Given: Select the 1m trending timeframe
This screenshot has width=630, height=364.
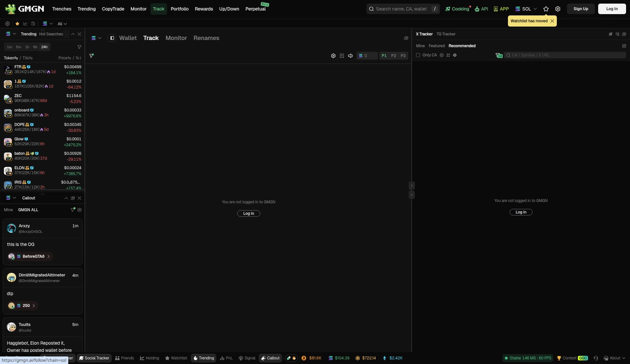Looking at the screenshot, I should tap(9, 47).
